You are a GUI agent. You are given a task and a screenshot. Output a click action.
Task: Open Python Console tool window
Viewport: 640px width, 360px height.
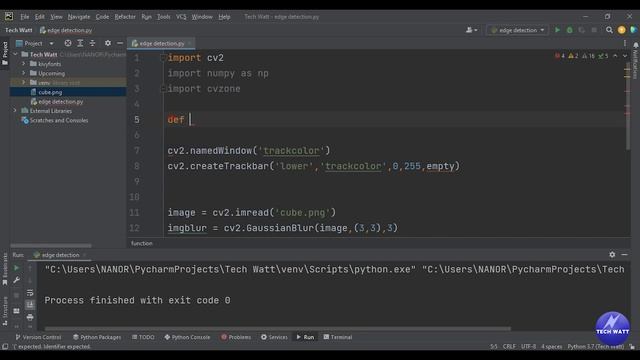click(187, 337)
